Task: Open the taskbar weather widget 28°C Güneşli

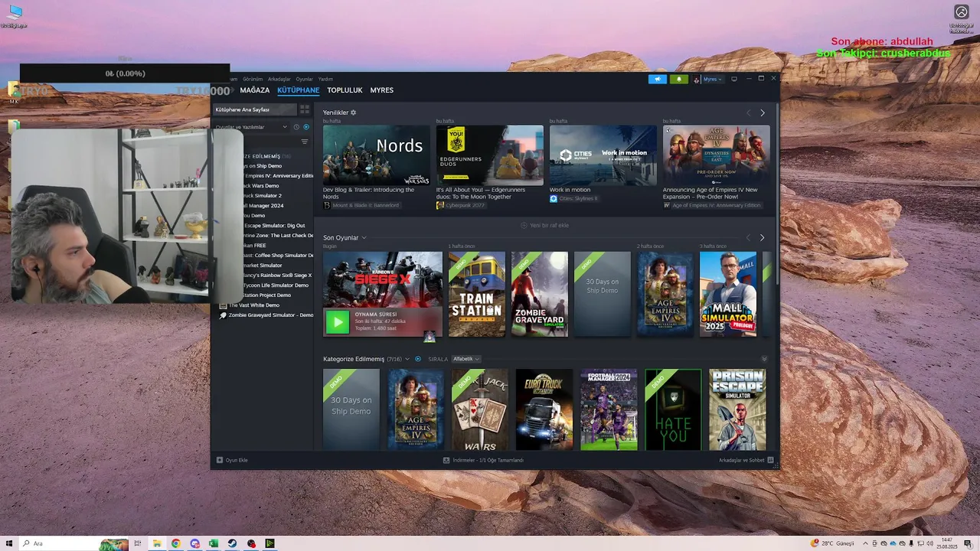Action: (832, 543)
